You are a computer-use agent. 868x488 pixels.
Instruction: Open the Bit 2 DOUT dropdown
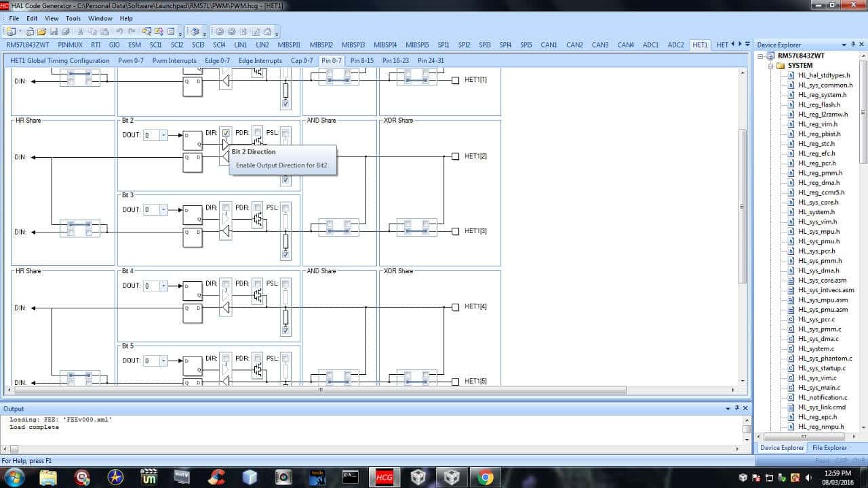click(163, 135)
